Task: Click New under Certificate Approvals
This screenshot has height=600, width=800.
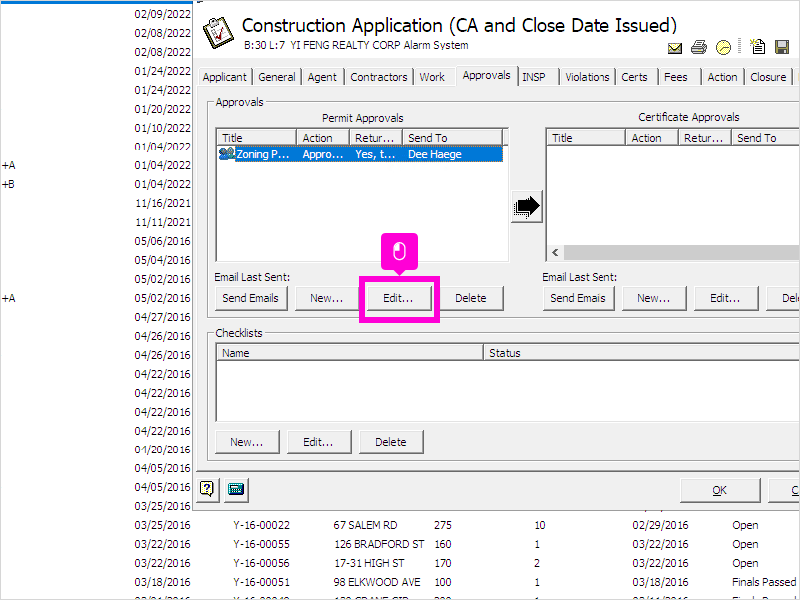Action: click(x=654, y=298)
